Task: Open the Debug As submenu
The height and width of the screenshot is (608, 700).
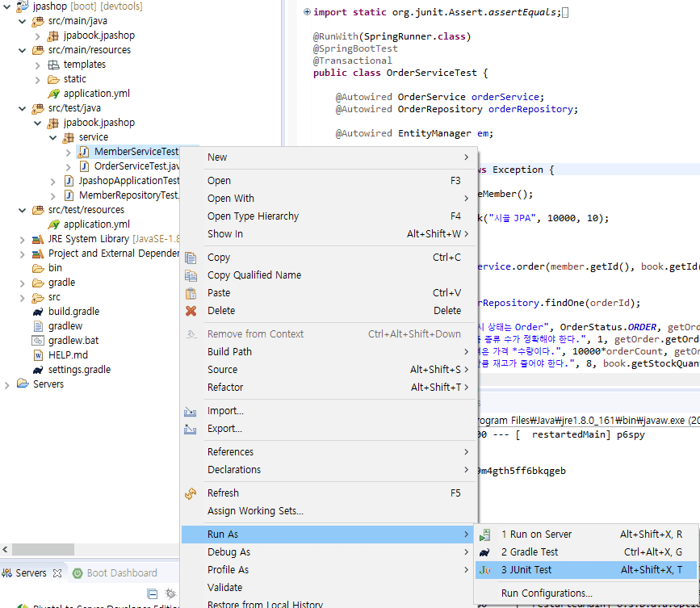Action: pos(329,551)
